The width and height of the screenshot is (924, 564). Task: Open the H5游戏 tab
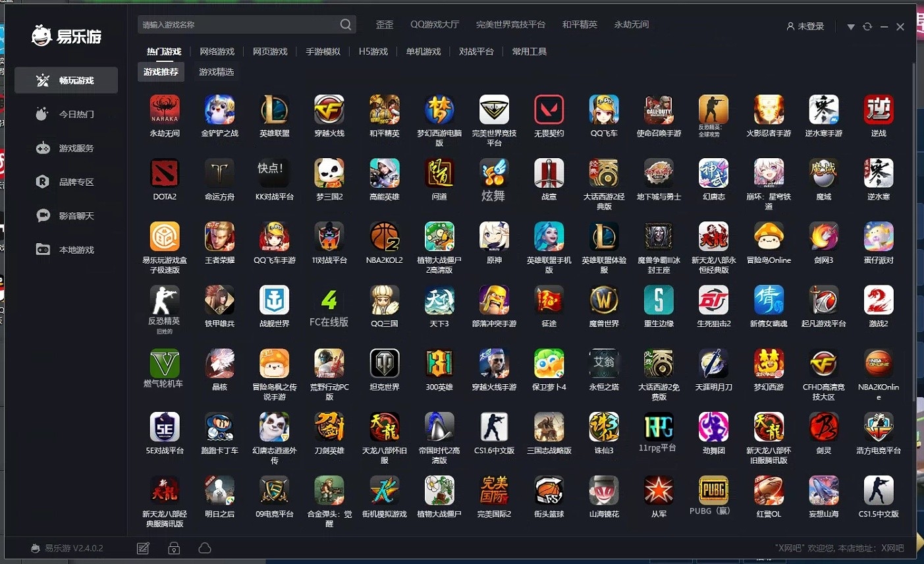[373, 51]
